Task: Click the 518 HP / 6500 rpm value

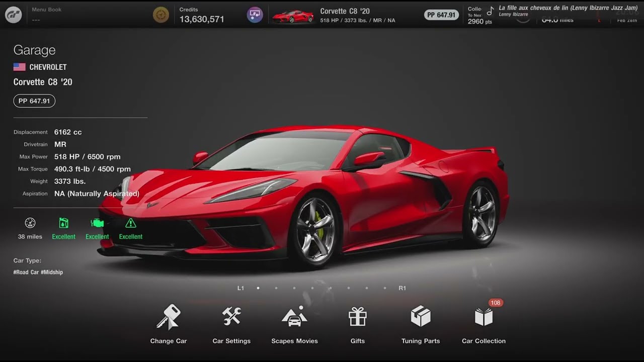Action: pyautogui.click(x=88, y=157)
